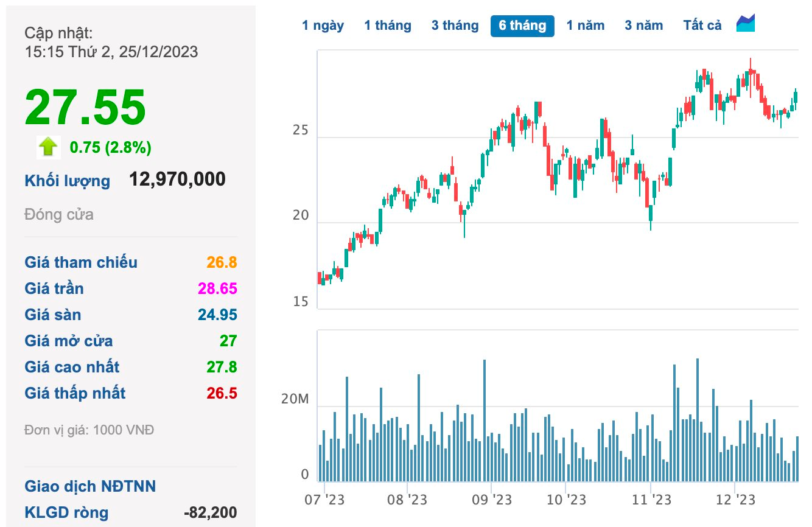
Task: Click the reference price 26.8
Action: 222,262
